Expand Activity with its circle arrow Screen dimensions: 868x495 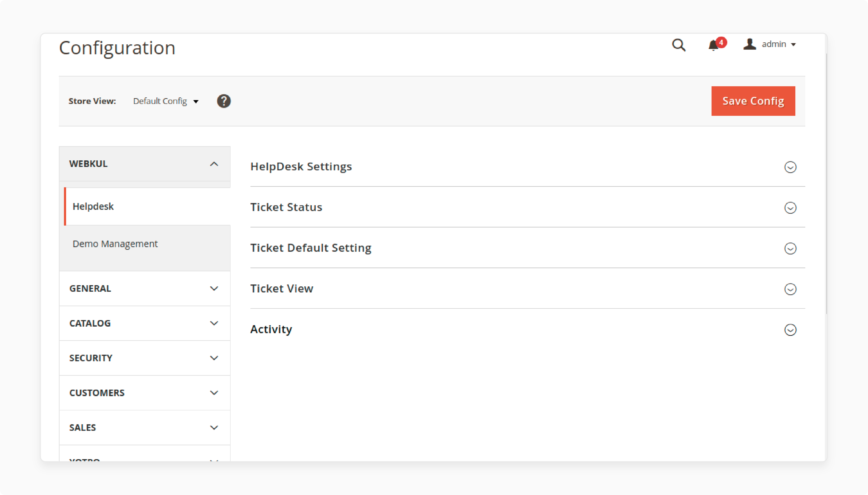coord(790,330)
